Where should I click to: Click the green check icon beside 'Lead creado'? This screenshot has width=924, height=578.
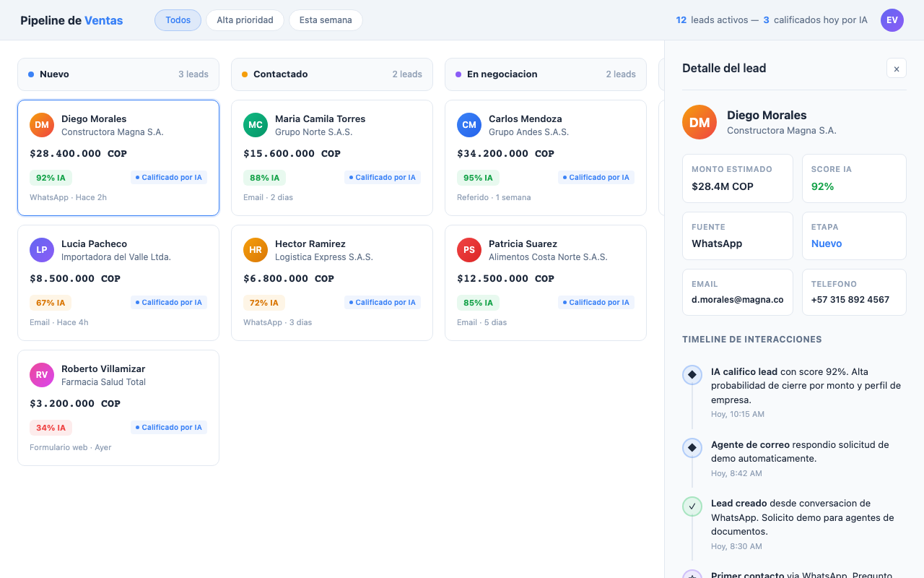[692, 506]
